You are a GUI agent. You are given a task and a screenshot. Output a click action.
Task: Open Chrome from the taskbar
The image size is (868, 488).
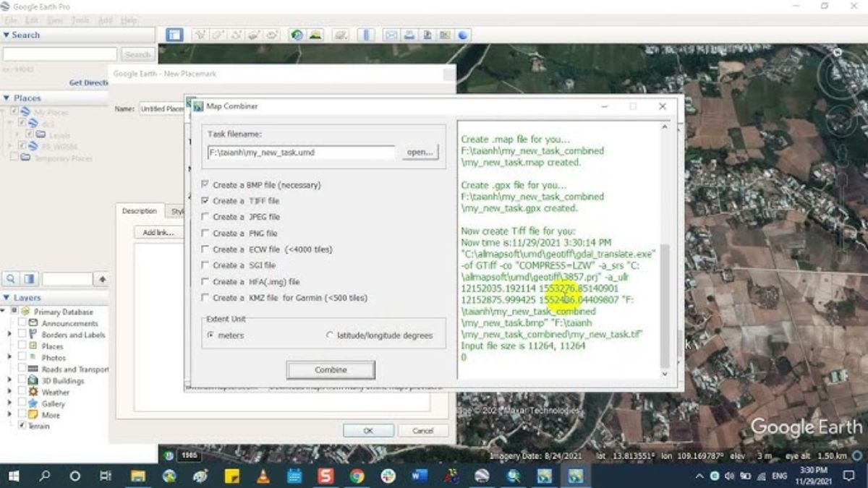pos(357,476)
